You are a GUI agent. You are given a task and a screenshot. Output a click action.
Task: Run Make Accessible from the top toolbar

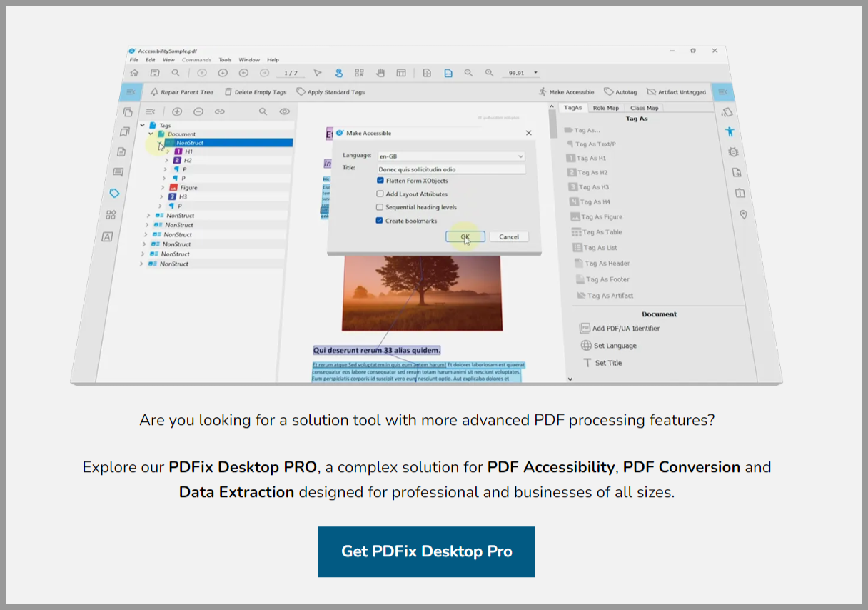click(x=567, y=91)
